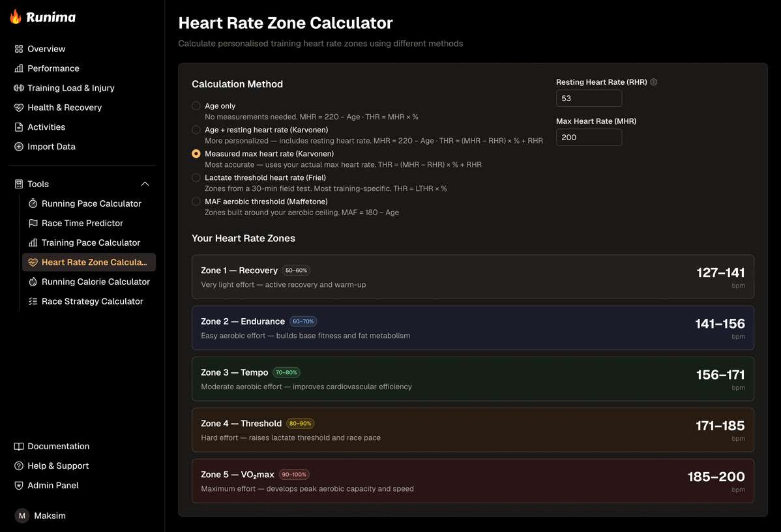This screenshot has width=781, height=532.
Task: Select Measured max heart rate (Karvonen)
Action: [x=196, y=153]
